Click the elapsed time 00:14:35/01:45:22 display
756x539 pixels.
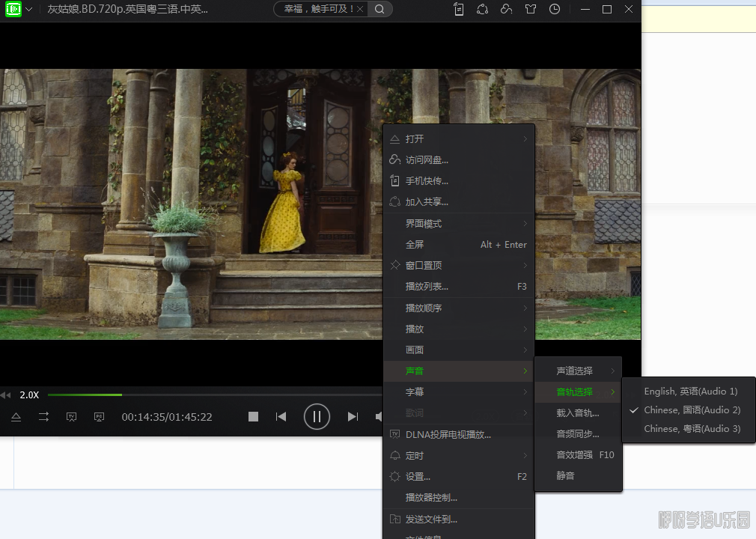tap(167, 417)
